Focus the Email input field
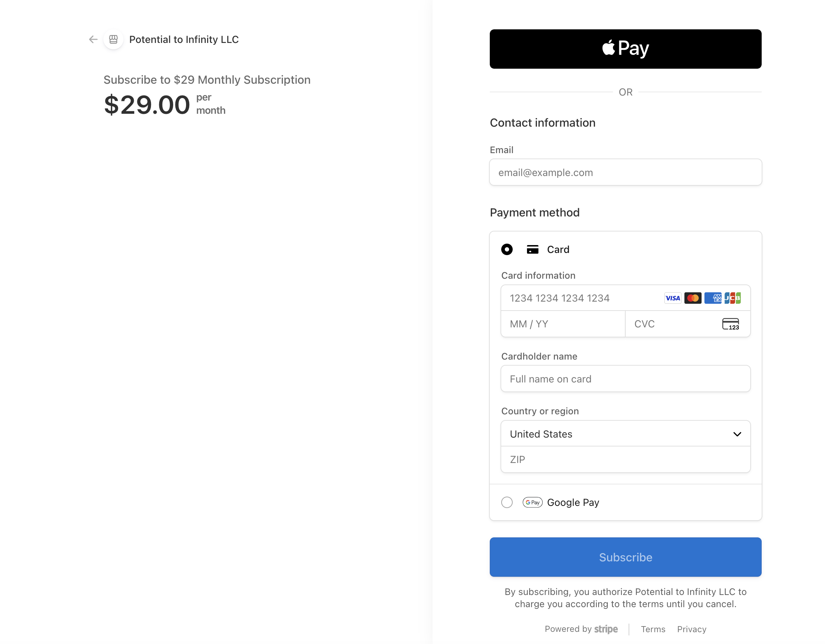 626,172
